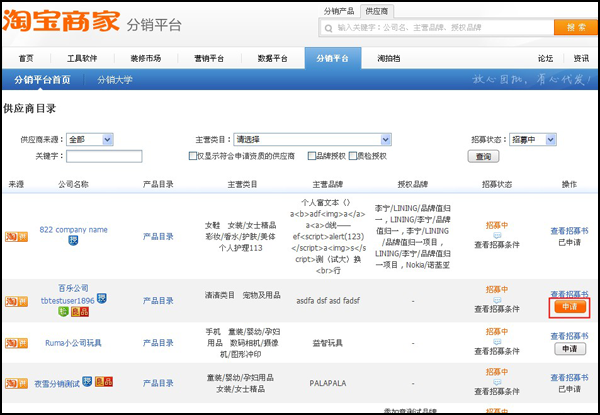
Task: Enable the 质检授权 checkbox
Action: click(x=353, y=156)
